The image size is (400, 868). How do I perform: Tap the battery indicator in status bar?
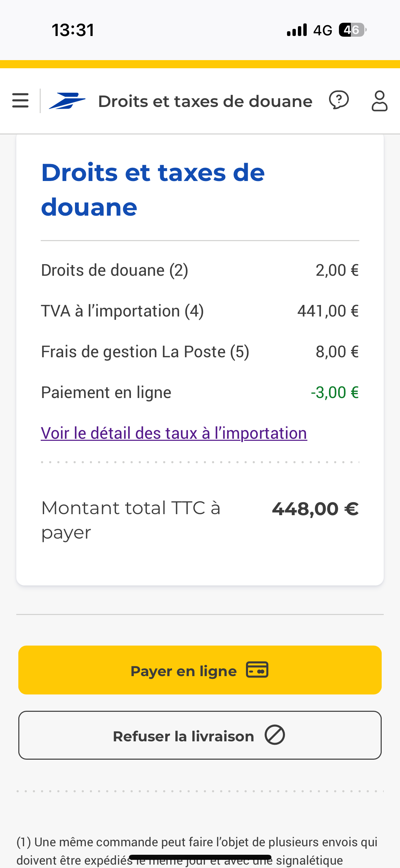353,30
